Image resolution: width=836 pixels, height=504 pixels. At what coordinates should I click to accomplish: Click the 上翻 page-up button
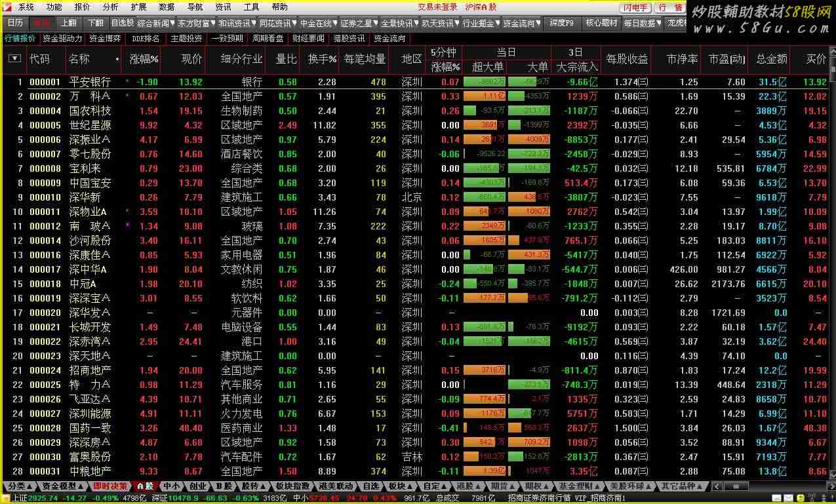pos(68,23)
